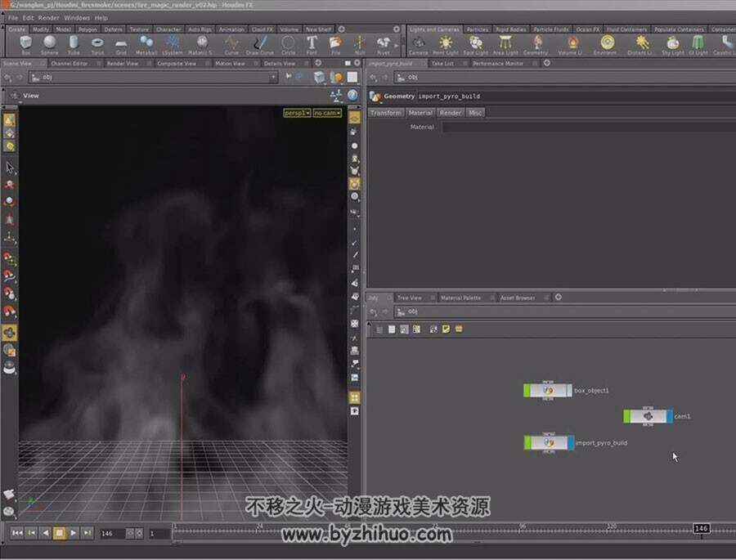Toggle display flag on box_object1 node
Viewport: 736px width, 560px height.
569,391
